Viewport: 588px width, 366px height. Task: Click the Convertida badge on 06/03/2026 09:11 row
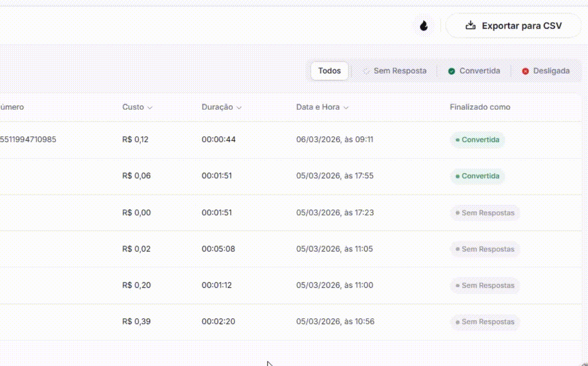tap(478, 140)
